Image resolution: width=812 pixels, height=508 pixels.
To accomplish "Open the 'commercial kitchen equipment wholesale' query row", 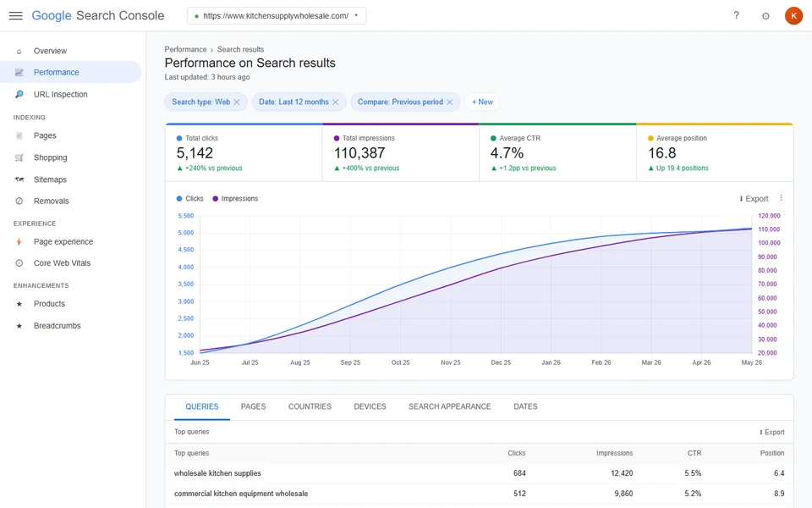I will pyautogui.click(x=479, y=494).
